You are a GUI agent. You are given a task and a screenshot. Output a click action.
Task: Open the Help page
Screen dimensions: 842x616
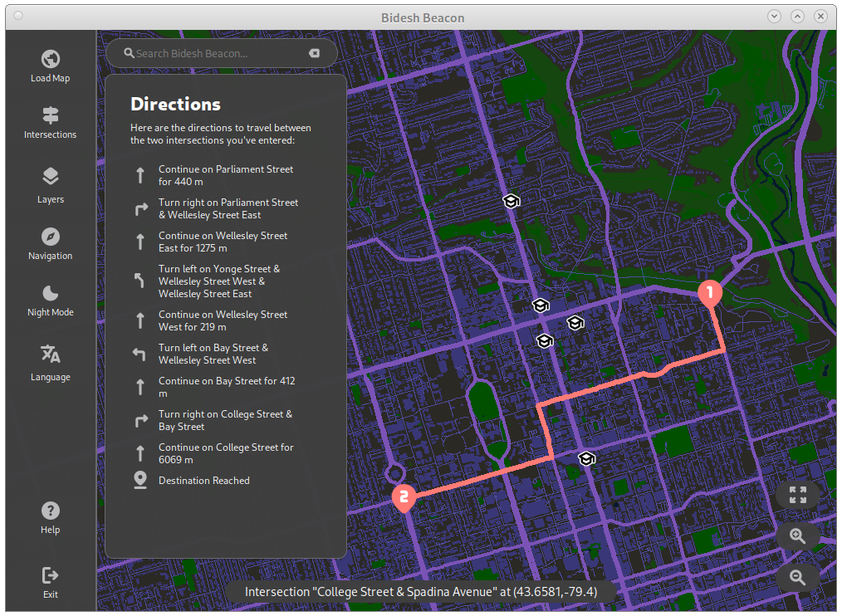pos(51,517)
